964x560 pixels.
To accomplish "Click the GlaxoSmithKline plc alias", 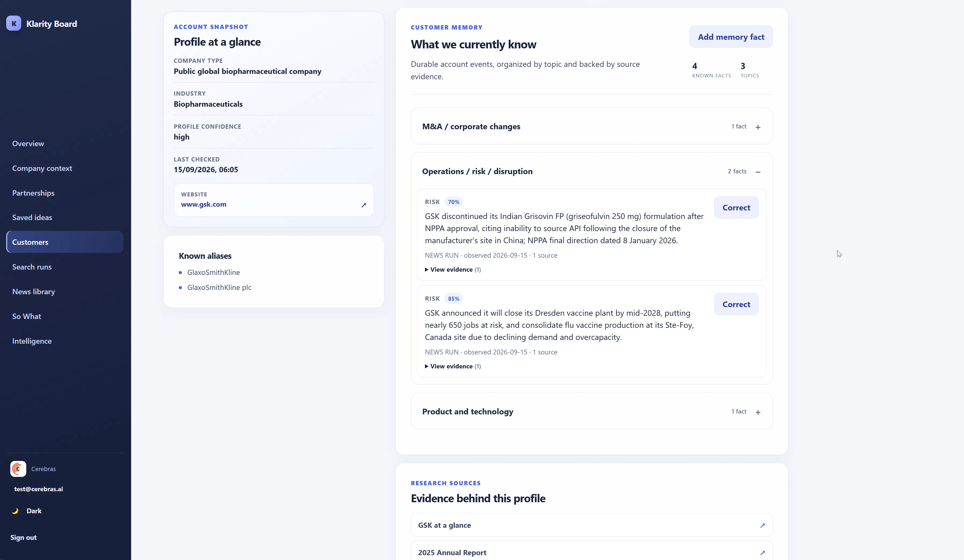I will coord(219,287).
